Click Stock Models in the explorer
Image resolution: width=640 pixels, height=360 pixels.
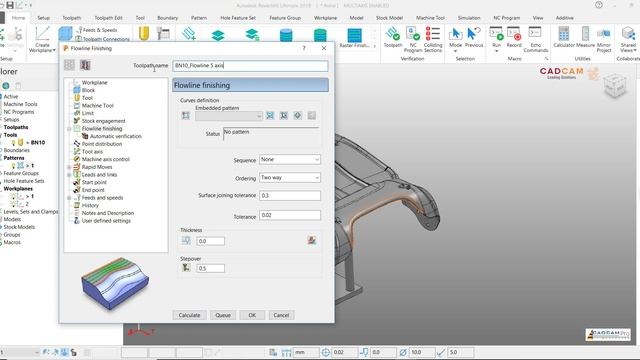point(19,227)
